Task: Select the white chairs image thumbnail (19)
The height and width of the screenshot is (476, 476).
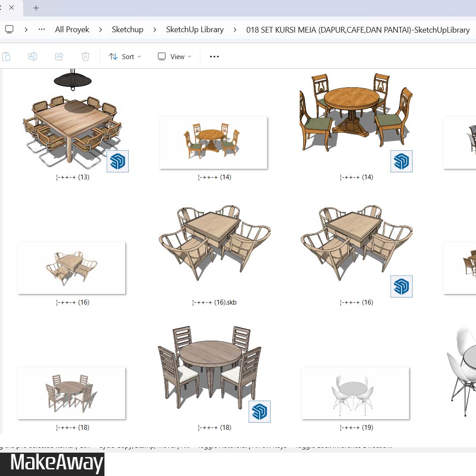Action: (355, 393)
